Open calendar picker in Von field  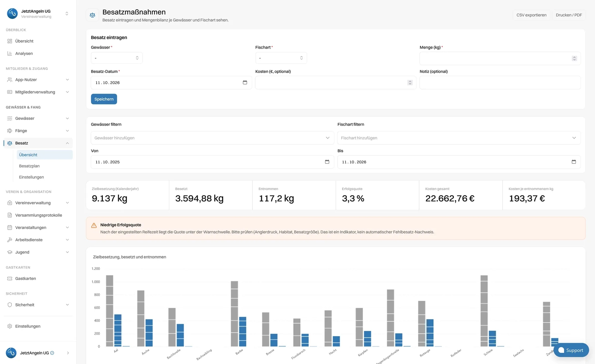click(327, 162)
